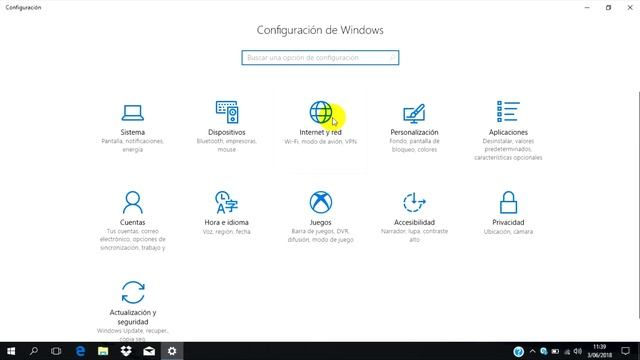Click 'Bluetooth, impresoras, mouse' description
The width and height of the screenshot is (640, 360).
(x=227, y=145)
